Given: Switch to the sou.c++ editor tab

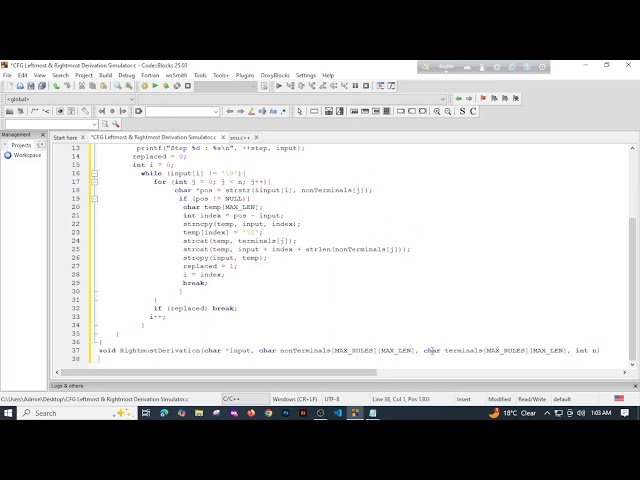Looking at the screenshot, I should (x=240, y=138).
